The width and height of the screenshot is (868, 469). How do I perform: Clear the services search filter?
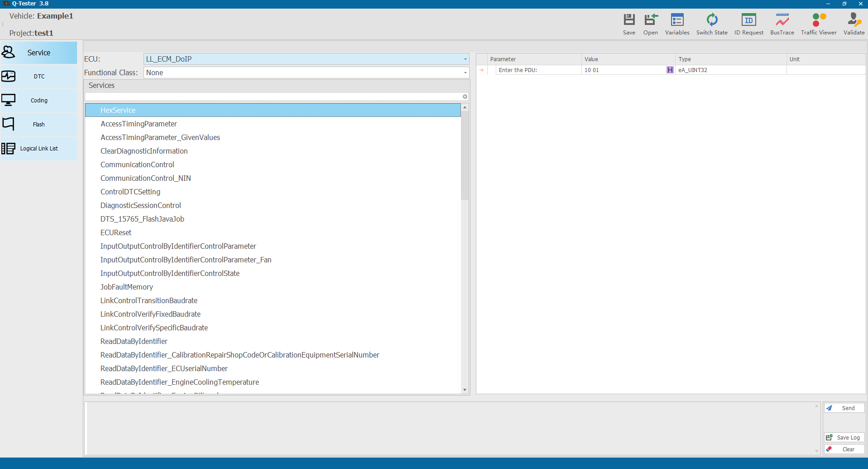click(x=465, y=97)
